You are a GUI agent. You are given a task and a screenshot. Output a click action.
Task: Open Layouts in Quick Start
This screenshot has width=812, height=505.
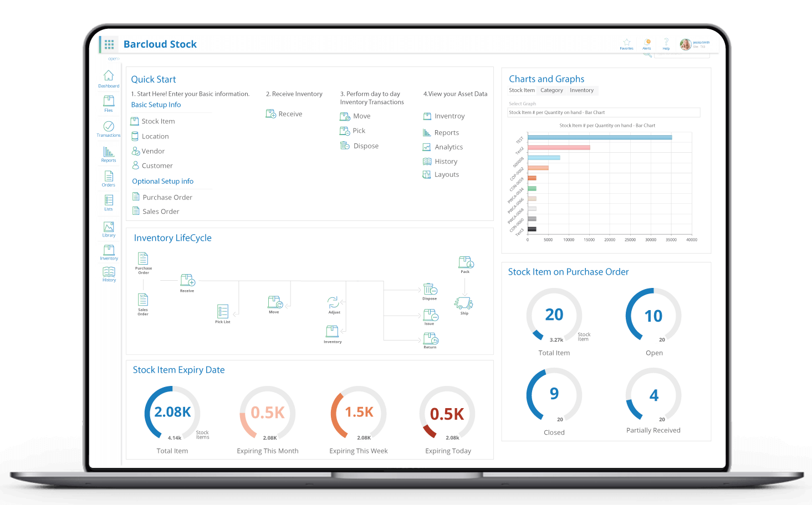441,174
